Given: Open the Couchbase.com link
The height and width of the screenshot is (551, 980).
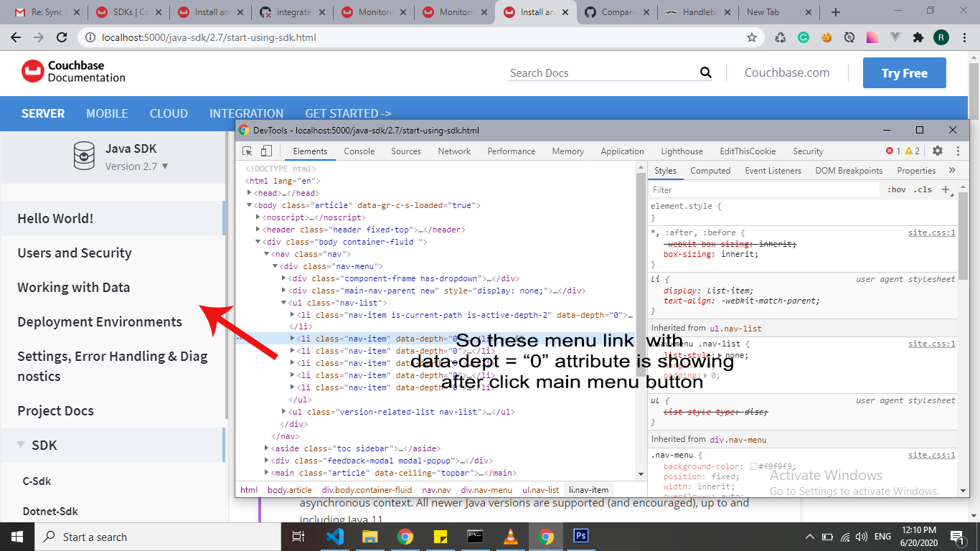Looking at the screenshot, I should point(787,72).
